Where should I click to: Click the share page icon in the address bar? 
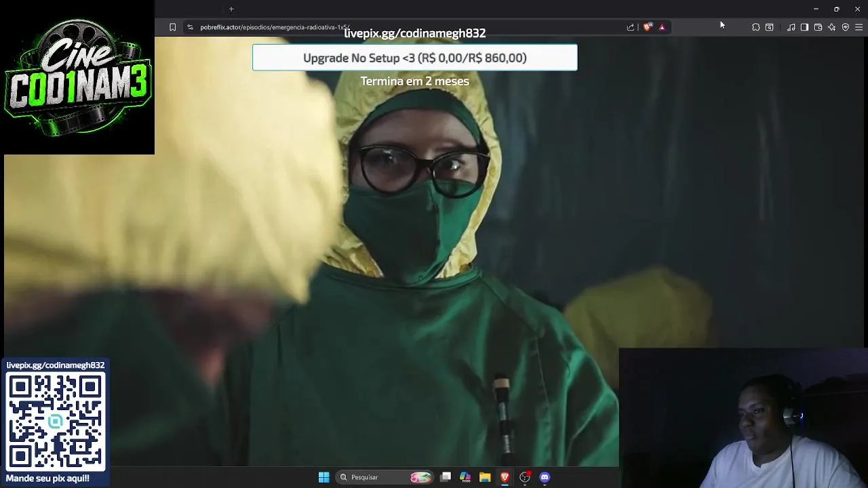631,27
